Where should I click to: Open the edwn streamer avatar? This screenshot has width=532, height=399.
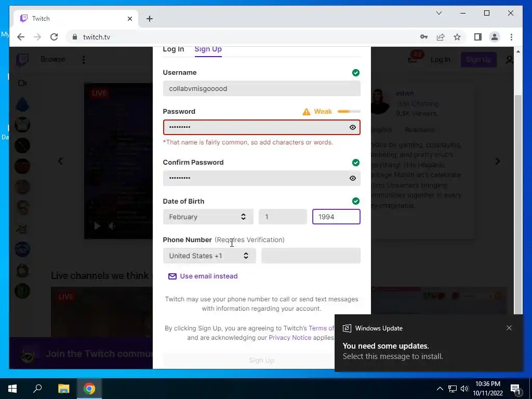[379, 101]
